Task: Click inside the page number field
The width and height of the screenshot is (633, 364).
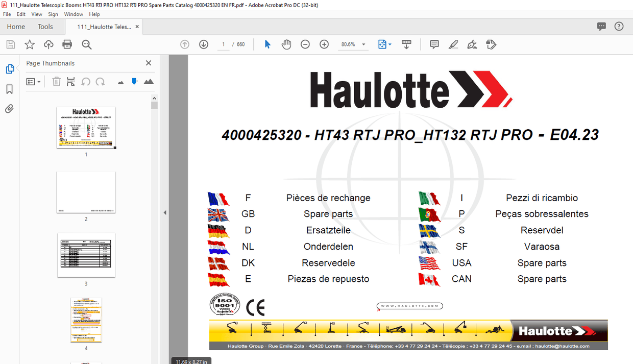Action: click(223, 44)
